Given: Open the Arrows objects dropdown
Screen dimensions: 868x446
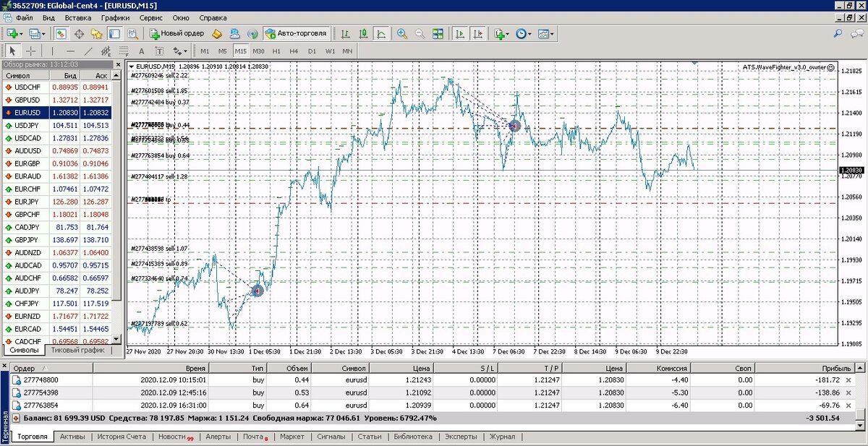Looking at the screenshot, I should pos(179,51).
